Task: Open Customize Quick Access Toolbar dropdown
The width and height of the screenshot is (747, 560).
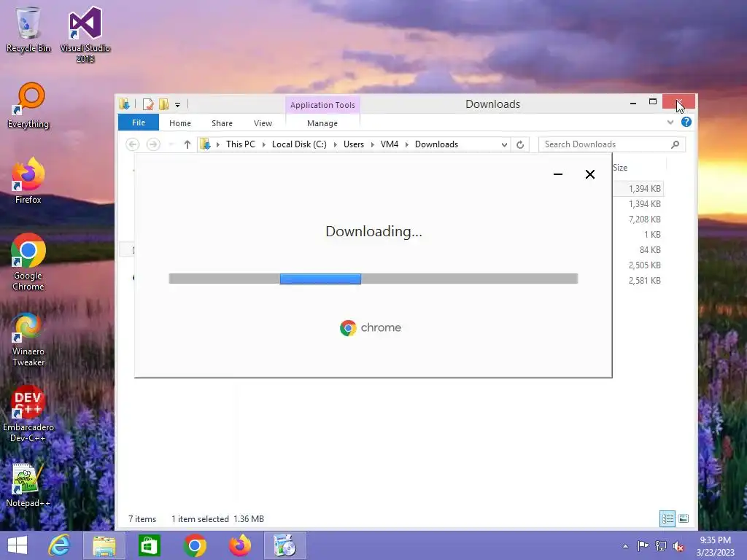Action: click(x=177, y=104)
